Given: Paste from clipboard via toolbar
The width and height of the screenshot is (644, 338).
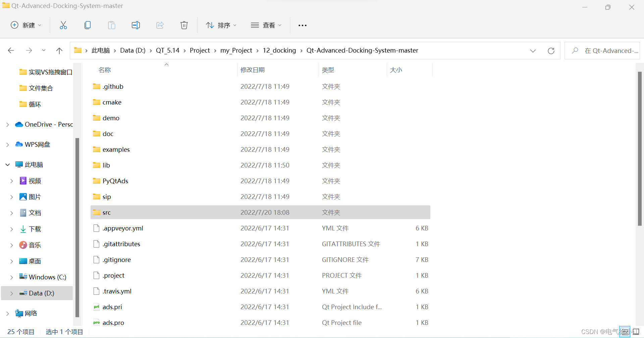Looking at the screenshot, I should point(112,25).
